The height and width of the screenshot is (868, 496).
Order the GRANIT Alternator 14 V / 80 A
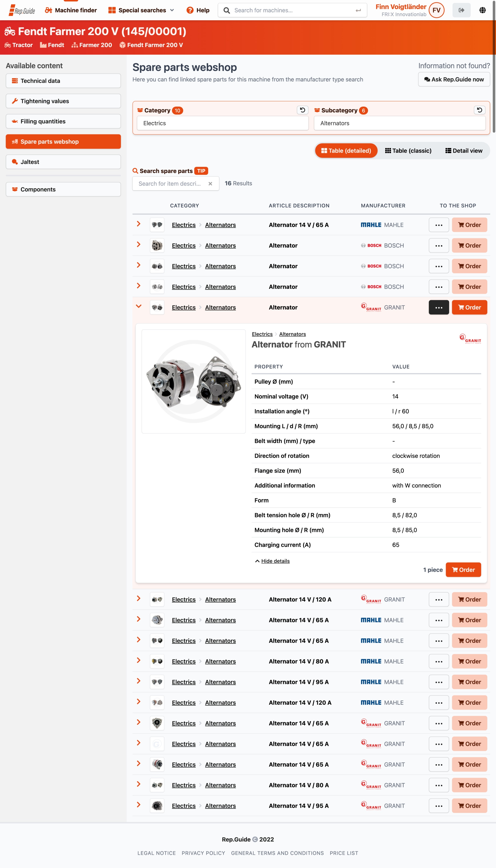(x=469, y=785)
